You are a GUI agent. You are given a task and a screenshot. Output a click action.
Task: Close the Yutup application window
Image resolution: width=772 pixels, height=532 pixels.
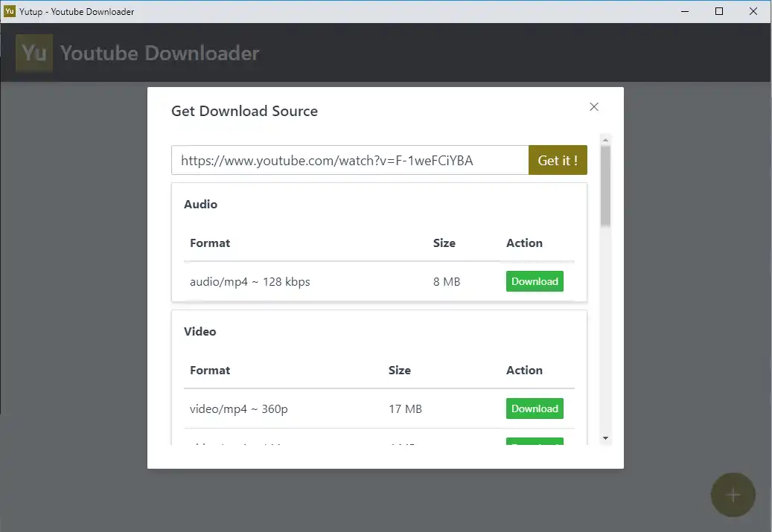tap(753, 11)
